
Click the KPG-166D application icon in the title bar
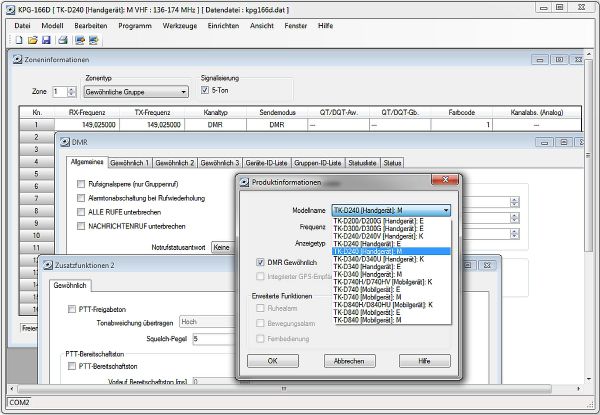point(11,10)
